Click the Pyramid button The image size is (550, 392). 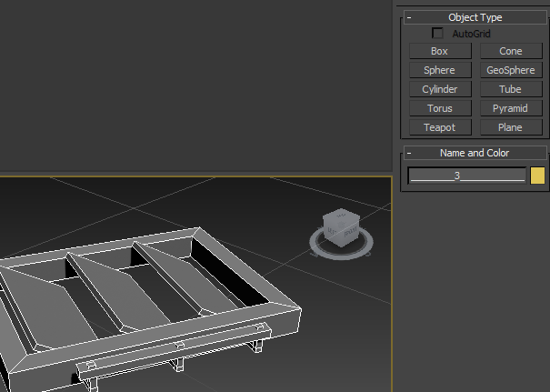coord(510,108)
